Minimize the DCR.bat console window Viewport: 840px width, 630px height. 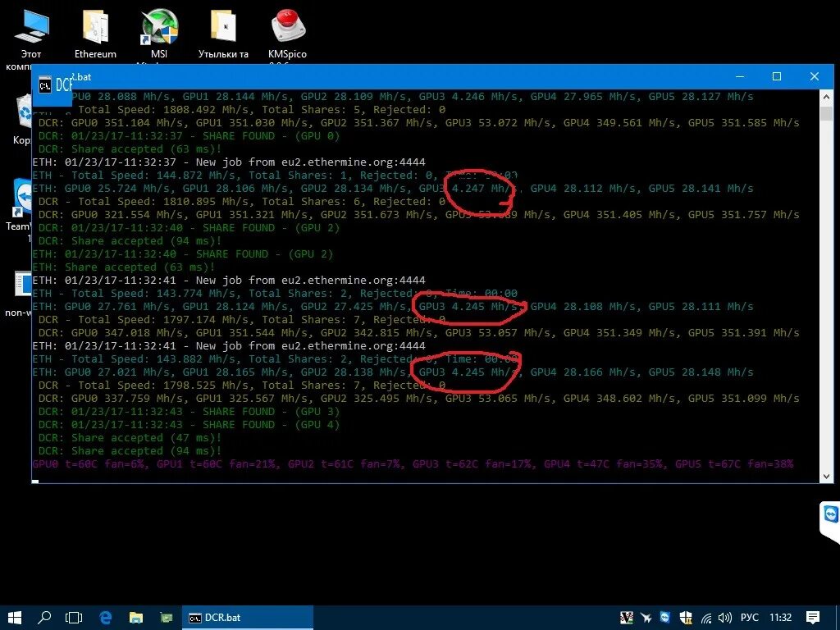[740, 76]
